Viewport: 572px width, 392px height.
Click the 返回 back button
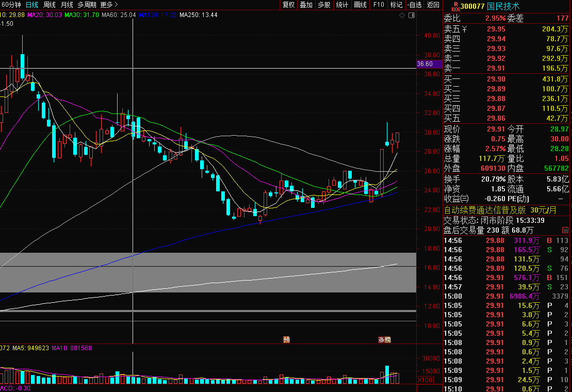click(433, 5)
